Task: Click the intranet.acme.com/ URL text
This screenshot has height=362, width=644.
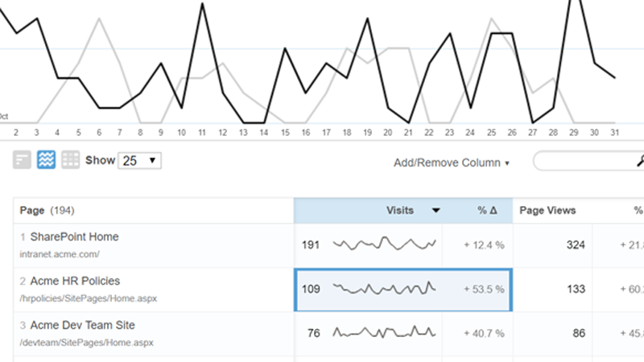Action: coord(60,254)
